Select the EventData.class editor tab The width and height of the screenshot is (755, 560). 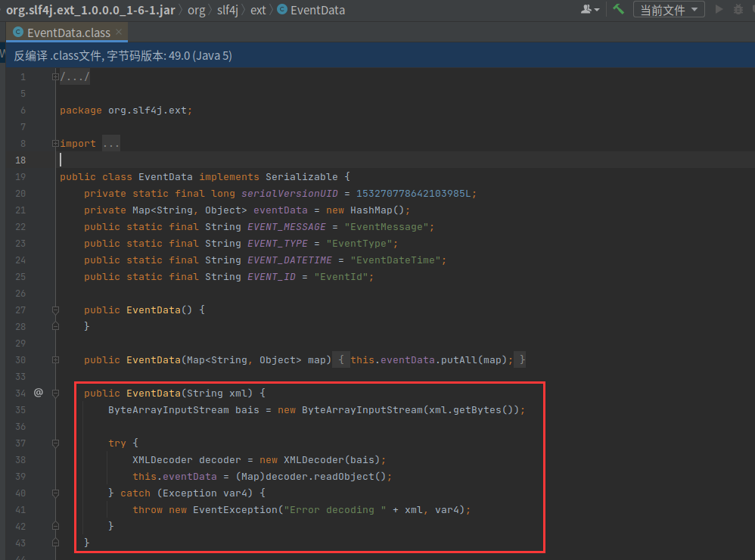(68, 33)
